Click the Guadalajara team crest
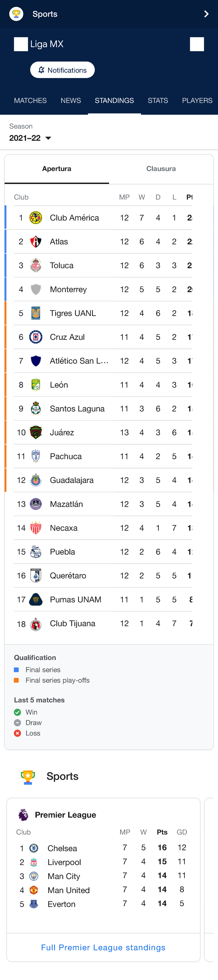The width and height of the screenshot is (218, 980). pos(35,480)
